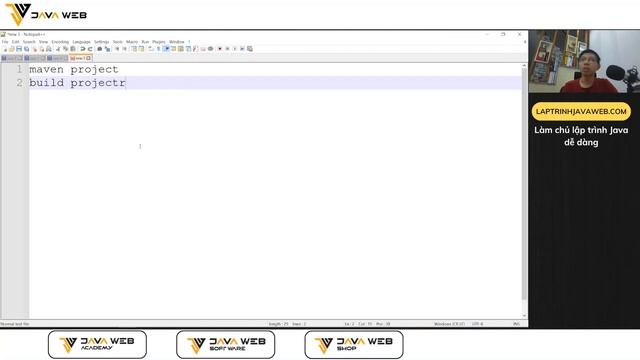Restore down the Notepad++ window

(503, 34)
